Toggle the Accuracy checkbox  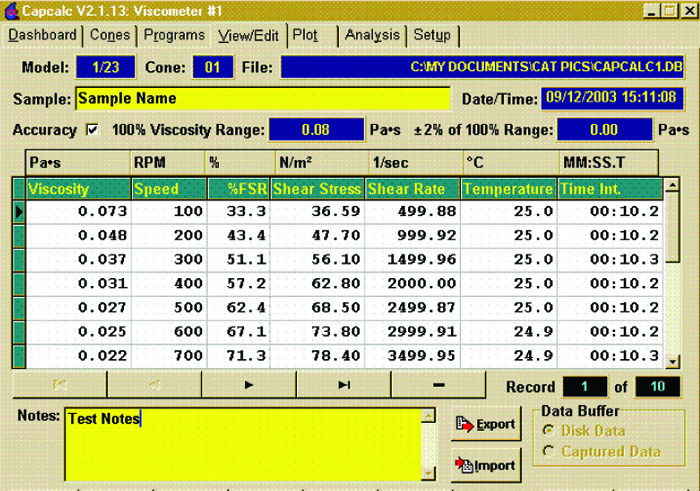92,130
